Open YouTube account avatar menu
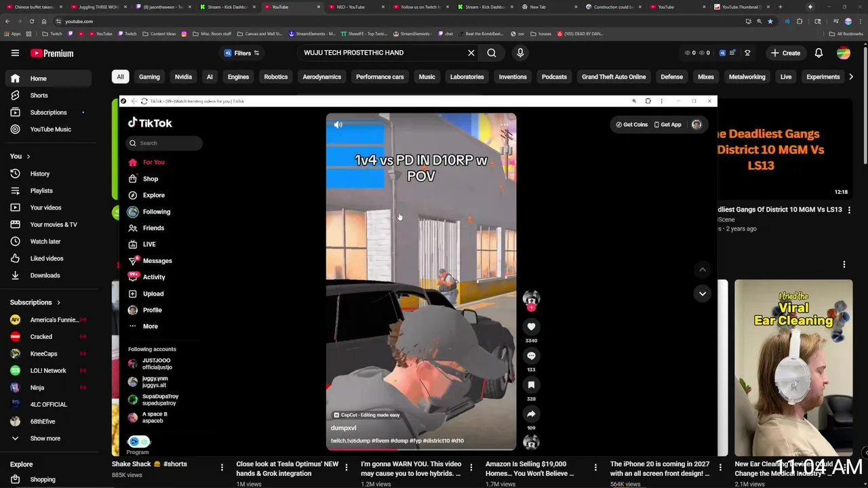This screenshot has width=868, height=488. [x=844, y=53]
